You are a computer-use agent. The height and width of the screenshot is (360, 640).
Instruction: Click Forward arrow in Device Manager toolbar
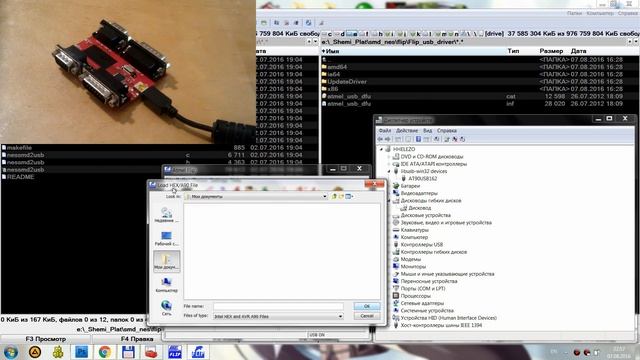(387, 139)
